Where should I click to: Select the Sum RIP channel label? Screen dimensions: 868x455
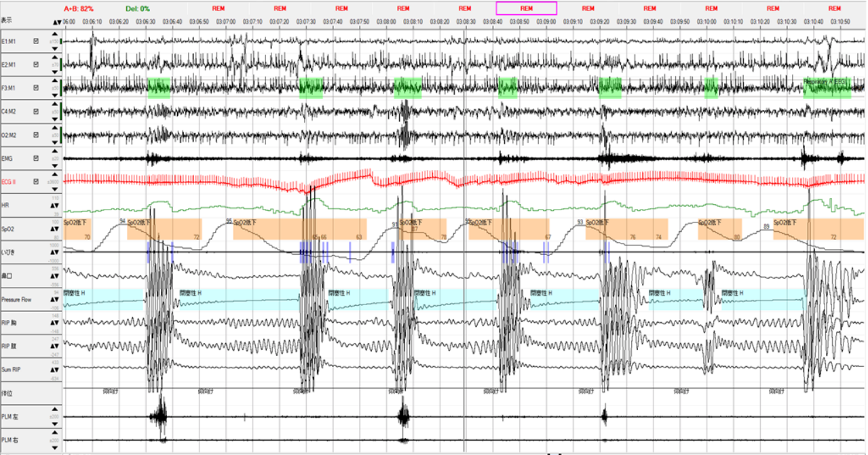tap(10, 370)
